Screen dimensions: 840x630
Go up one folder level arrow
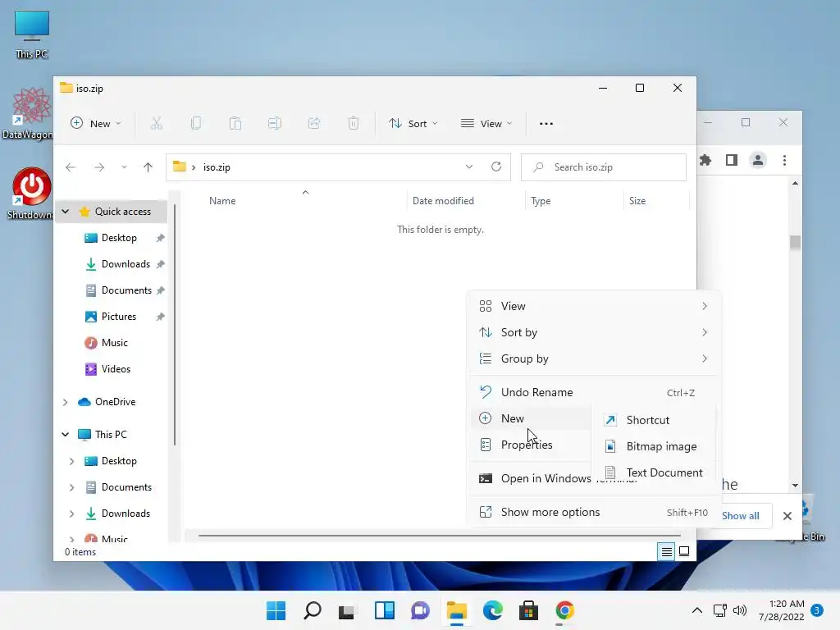pos(148,167)
